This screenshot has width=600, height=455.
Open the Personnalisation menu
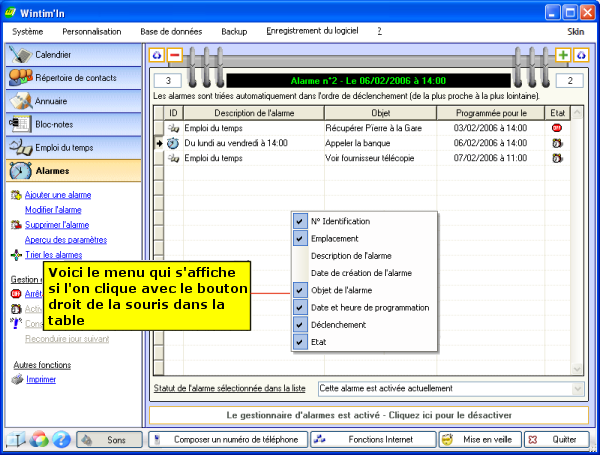92,31
